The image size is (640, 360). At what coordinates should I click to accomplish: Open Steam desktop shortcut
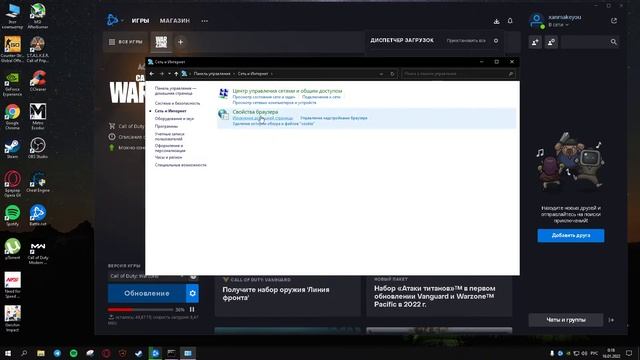click(x=12, y=149)
